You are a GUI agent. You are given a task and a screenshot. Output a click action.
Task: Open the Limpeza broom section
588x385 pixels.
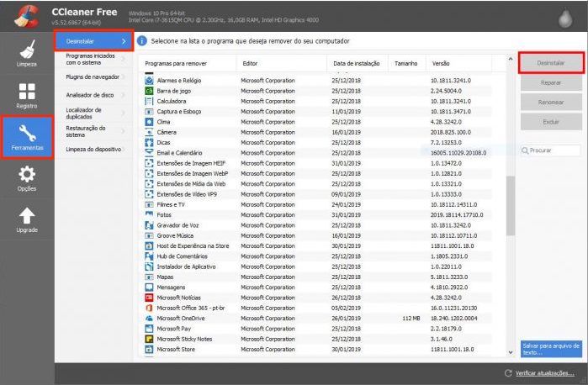point(27,53)
